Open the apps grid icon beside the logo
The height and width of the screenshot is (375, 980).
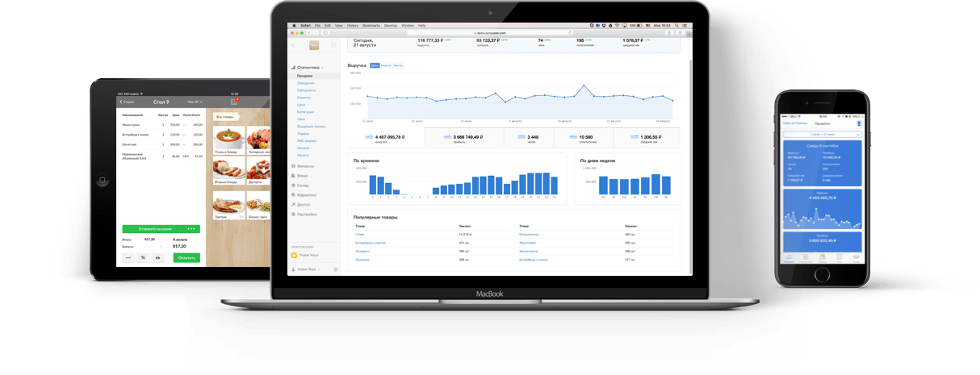tap(333, 45)
